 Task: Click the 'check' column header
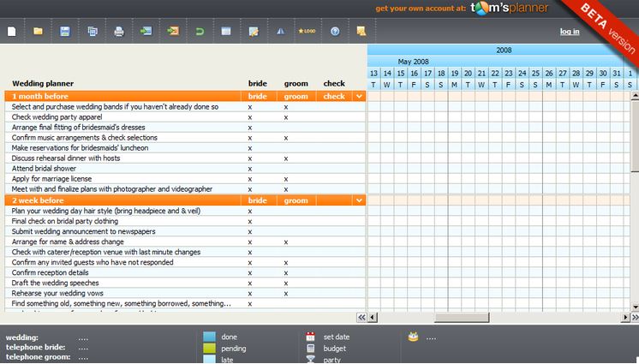point(334,83)
